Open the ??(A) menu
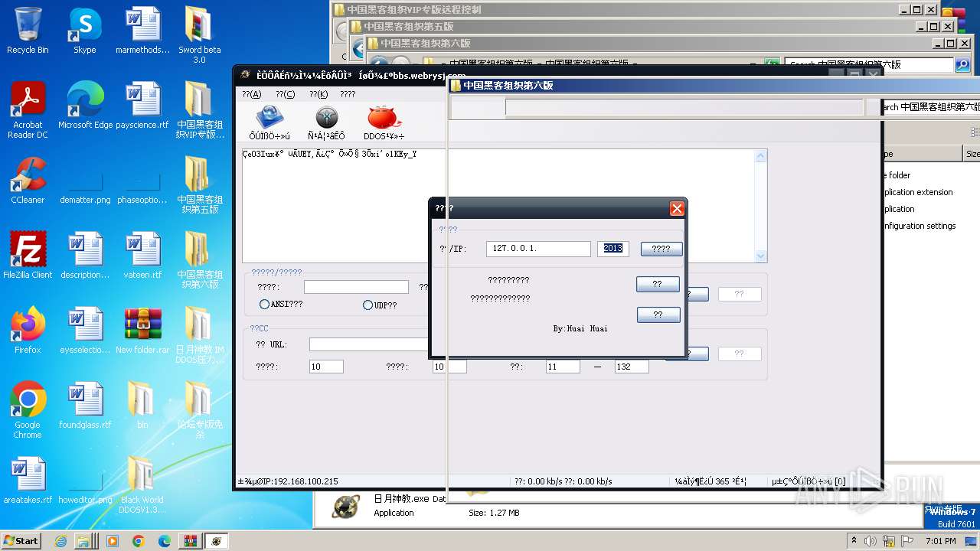The width and height of the screenshot is (980, 551). tap(251, 94)
